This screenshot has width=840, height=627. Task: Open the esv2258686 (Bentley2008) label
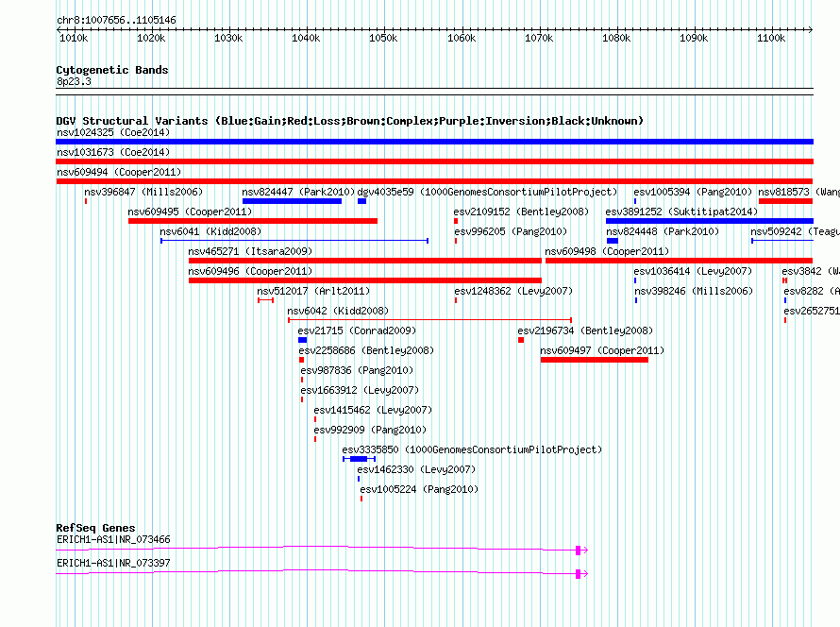click(x=366, y=350)
